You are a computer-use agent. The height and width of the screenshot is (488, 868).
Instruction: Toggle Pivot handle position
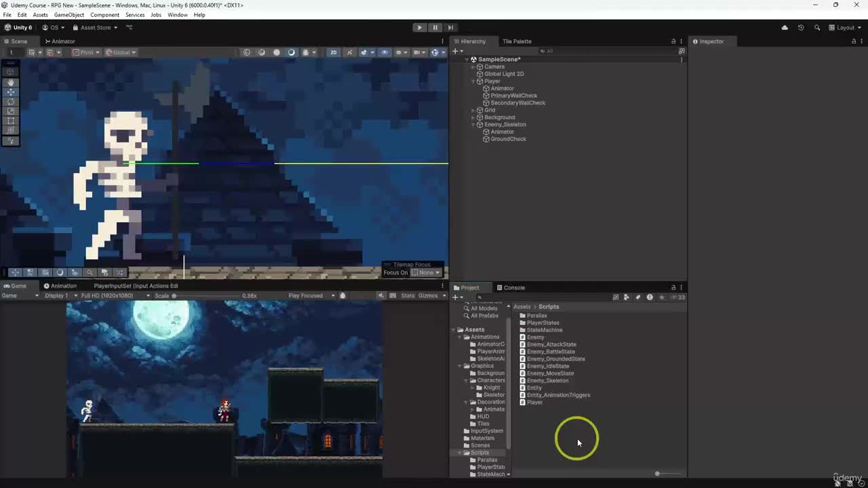[x=86, y=52]
